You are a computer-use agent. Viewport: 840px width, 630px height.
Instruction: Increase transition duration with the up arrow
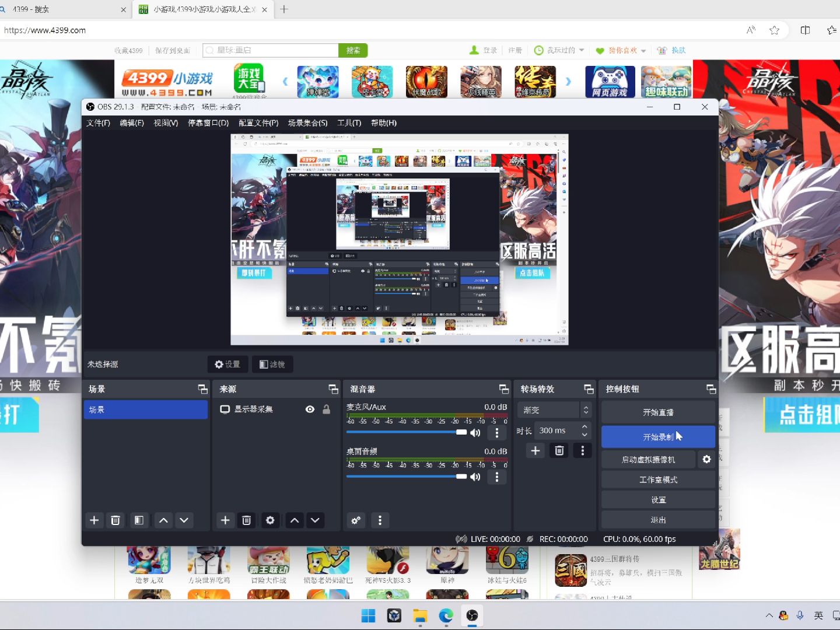584,427
